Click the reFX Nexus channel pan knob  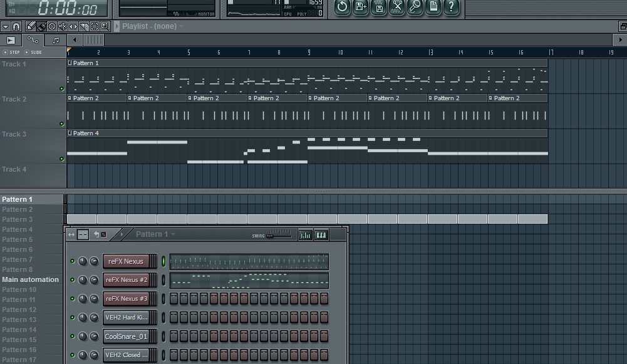click(x=83, y=261)
